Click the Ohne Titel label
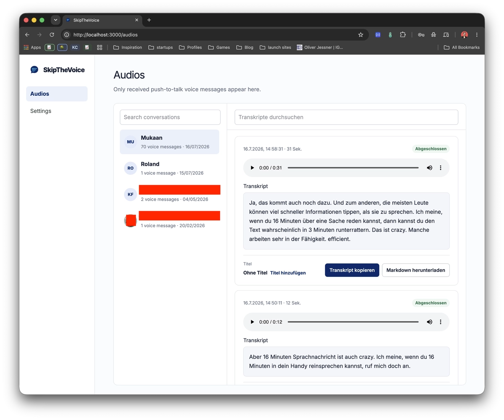This screenshot has width=504, height=420. tap(255, 273)
